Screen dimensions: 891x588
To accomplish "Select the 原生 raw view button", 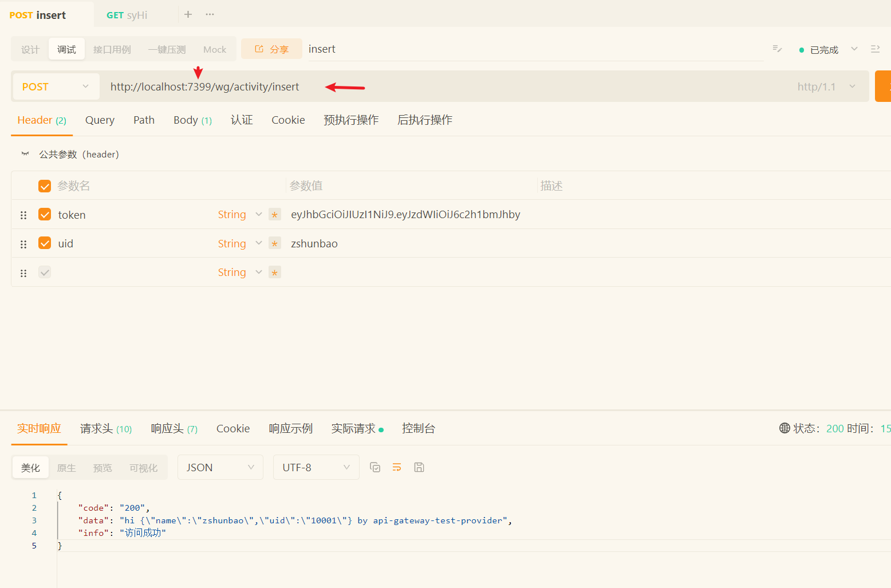I will coord(66,468).
